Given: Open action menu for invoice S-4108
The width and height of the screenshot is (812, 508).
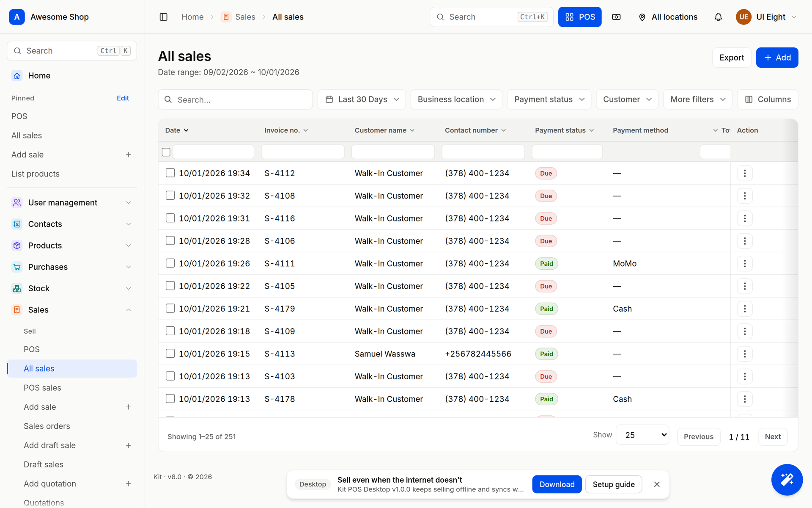Looking at the screenshot, I should coord(745,196).
